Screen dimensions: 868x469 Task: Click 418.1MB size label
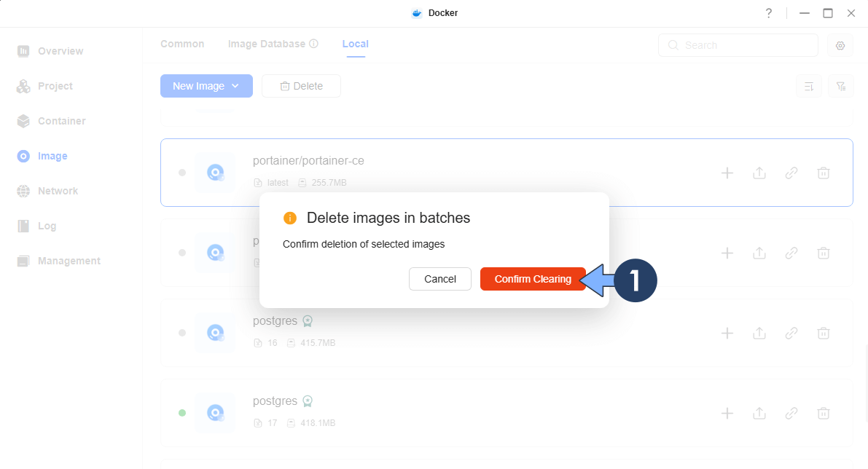pyautogui.click(x=318, y=423)
